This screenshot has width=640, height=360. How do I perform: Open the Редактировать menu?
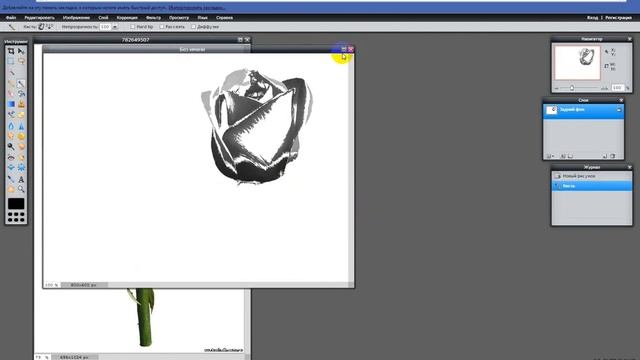coord(39,18)
